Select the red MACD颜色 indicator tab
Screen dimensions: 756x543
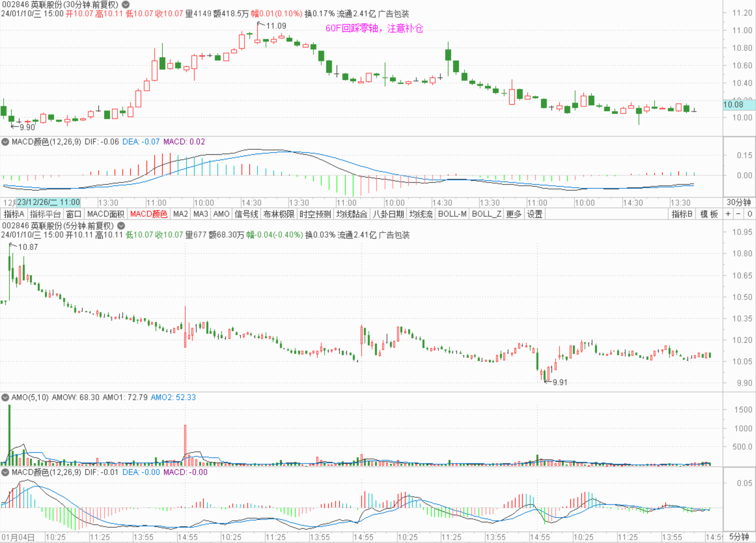[148, 214]
